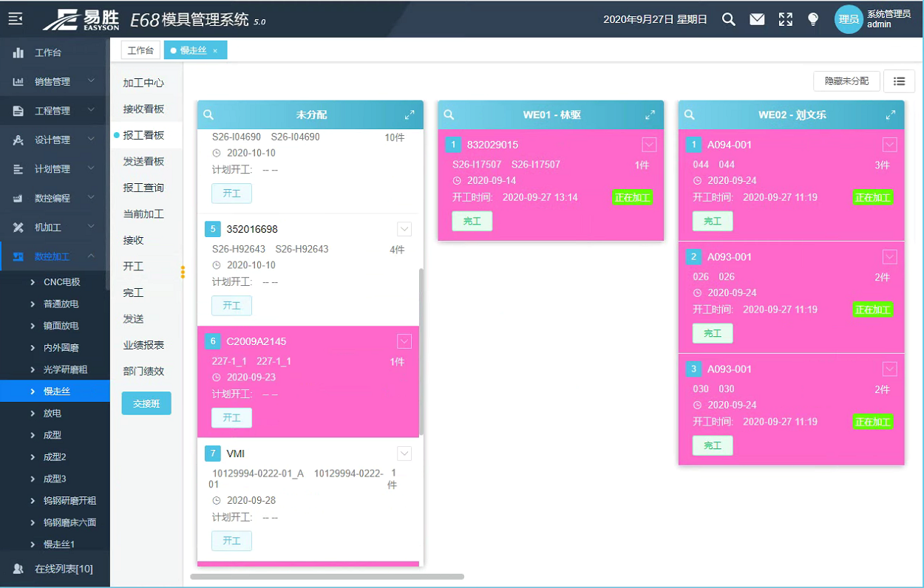The height and width of the screenshot is (588, 924).
Task: Search within 未分配 column
Action: (208, 114)
